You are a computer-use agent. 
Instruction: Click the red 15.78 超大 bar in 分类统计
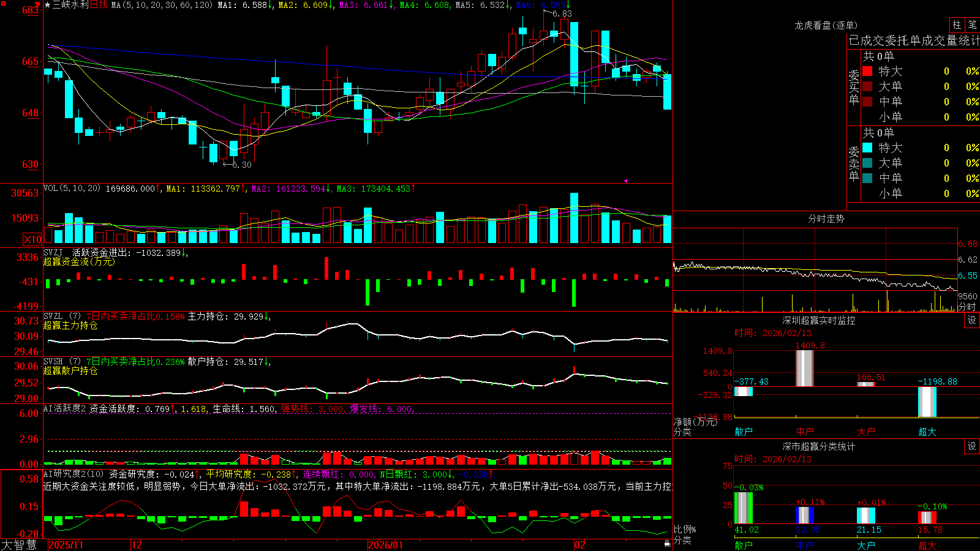(x=927, y=518)
